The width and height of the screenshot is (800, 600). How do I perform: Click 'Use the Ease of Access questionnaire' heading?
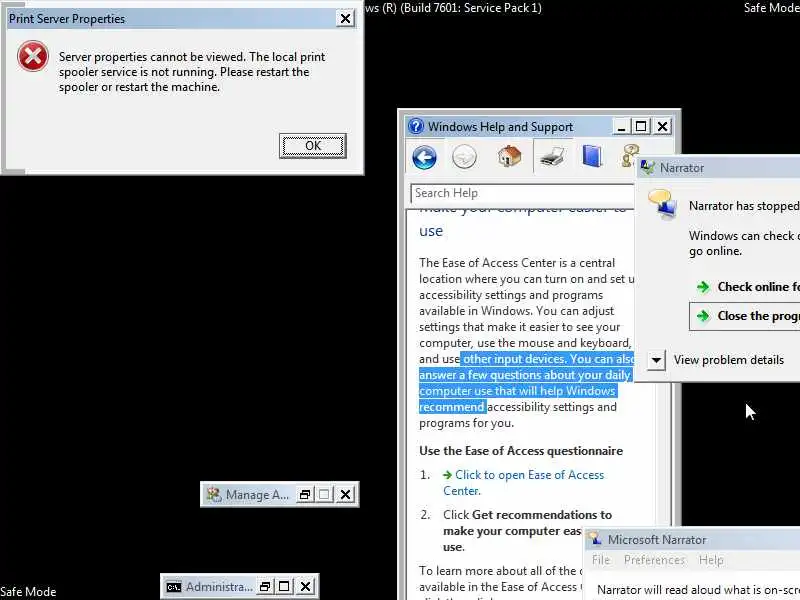[x=521, y=451]
